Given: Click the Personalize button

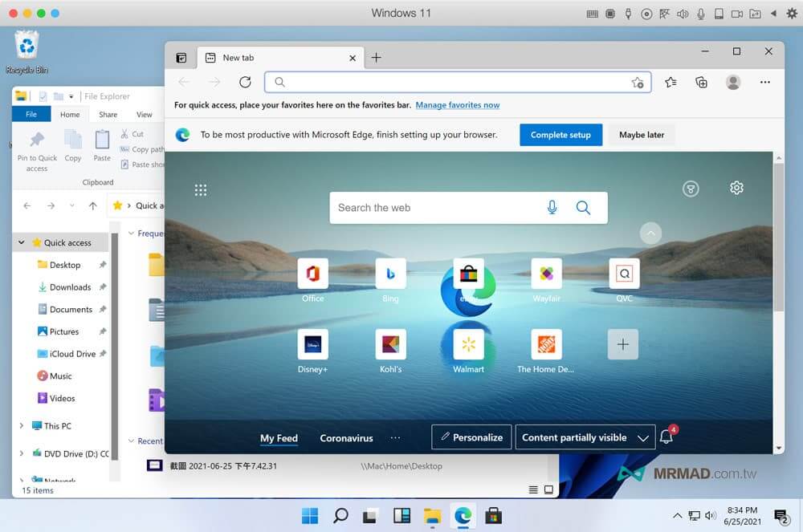Looking at the screenshot, I should pos(471,437).
